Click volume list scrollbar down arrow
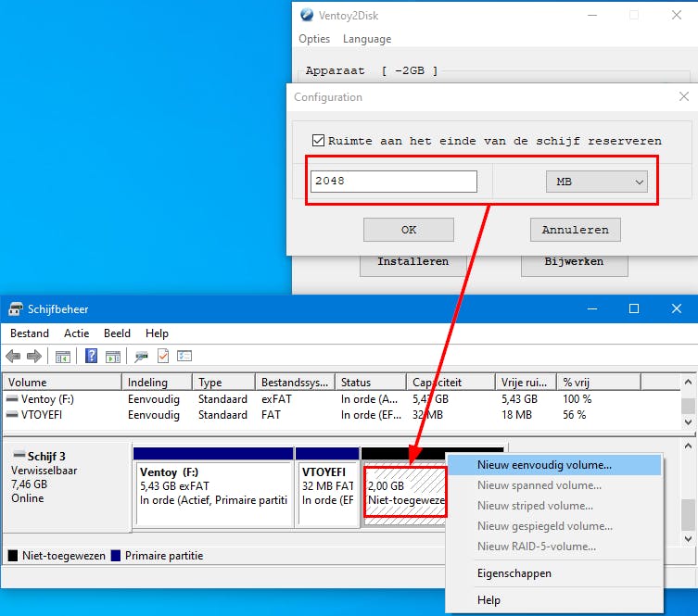 [x=688, y=422]
